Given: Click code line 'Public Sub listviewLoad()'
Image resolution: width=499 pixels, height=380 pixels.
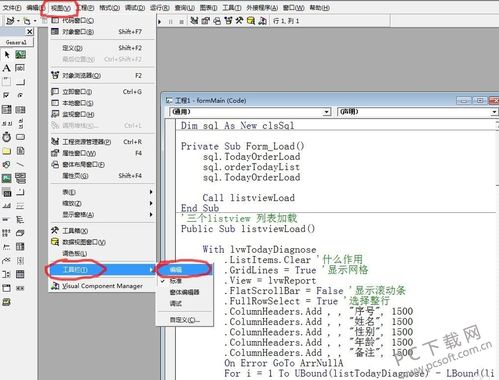Looking at the screenshot, I should (x=248, y=229).
